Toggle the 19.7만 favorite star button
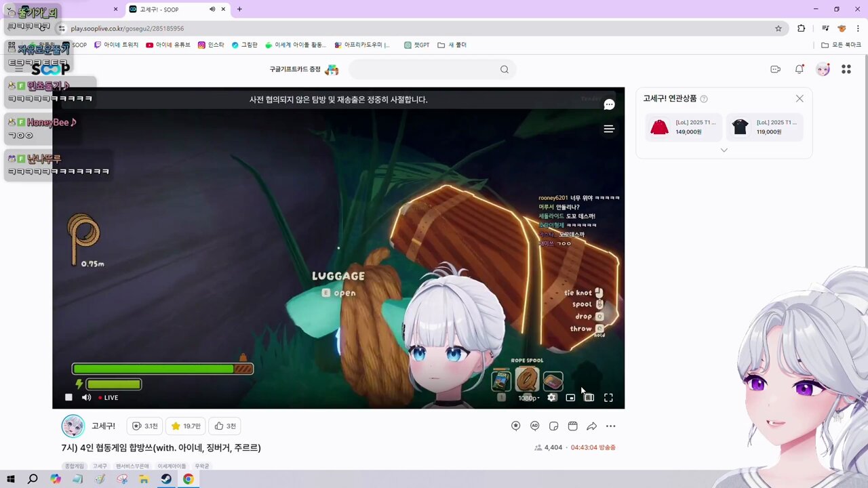 186,426
